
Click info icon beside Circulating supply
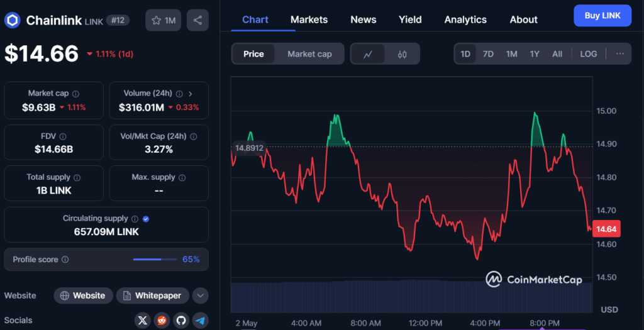coord(135,219)
